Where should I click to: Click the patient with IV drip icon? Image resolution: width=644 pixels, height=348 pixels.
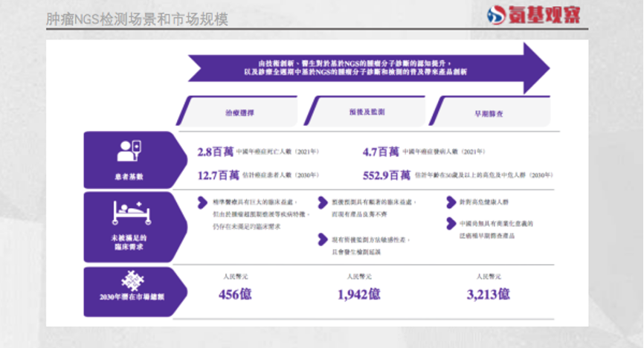pyautogui.click(x=129, y=150)
